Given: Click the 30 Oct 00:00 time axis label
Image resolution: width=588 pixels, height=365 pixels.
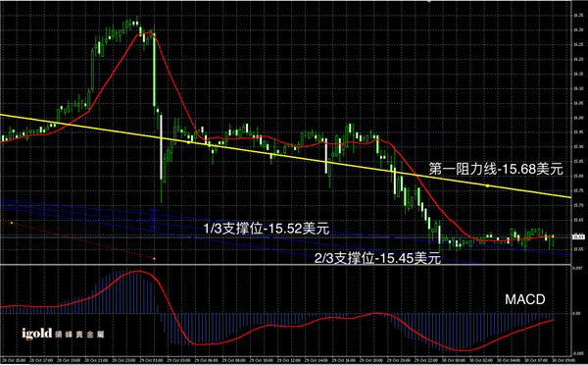Looking at the screenshot, I should point(454,360).
